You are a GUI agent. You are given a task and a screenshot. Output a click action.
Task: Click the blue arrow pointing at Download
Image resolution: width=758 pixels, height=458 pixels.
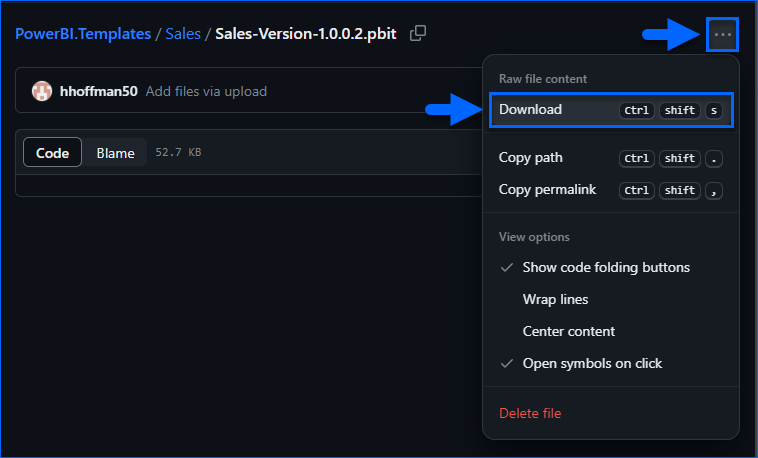(x=455, y=110)
